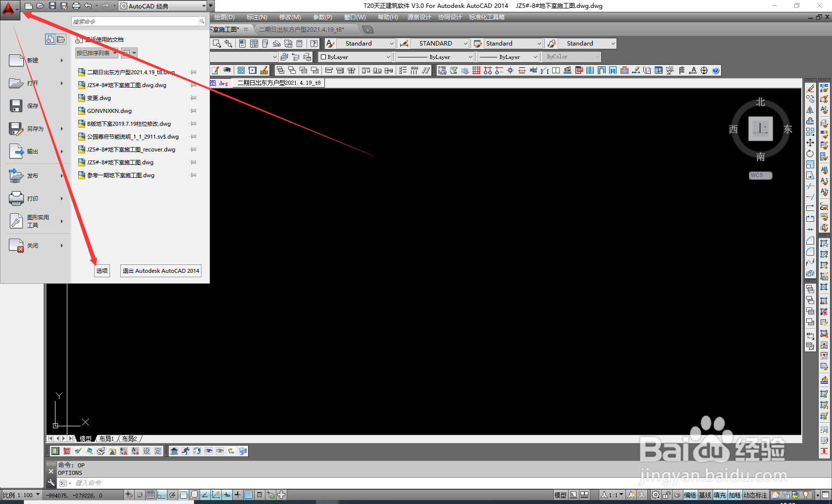Screen dimensions: 832x504
Task: Toggle 编组 button in status bar
Action: 690,495
